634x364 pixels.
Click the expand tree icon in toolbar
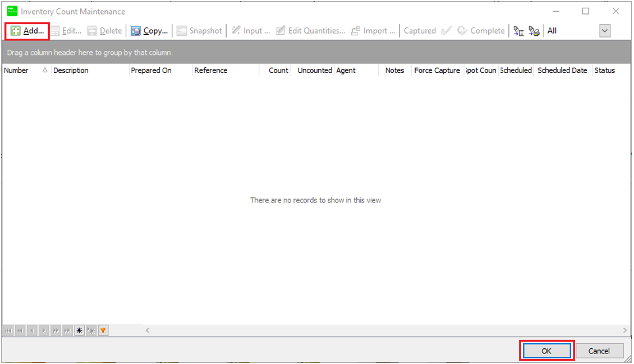518,31
